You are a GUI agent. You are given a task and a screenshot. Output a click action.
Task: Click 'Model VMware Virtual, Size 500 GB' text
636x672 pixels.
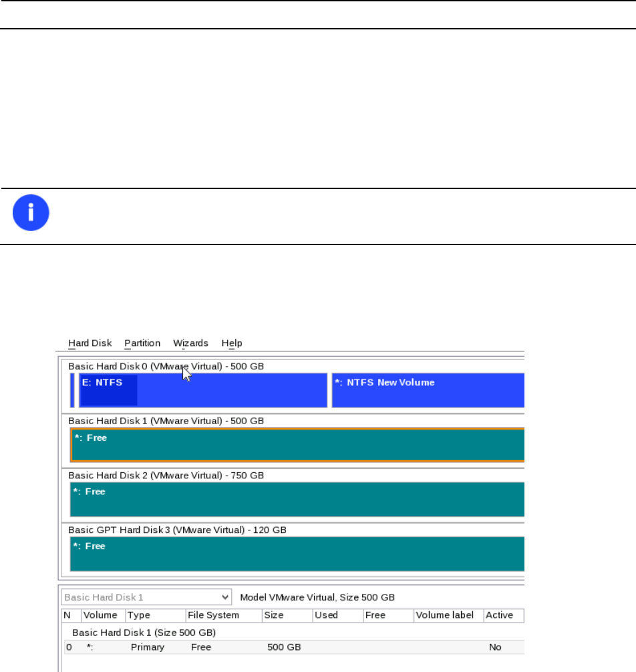coord(317,597)
